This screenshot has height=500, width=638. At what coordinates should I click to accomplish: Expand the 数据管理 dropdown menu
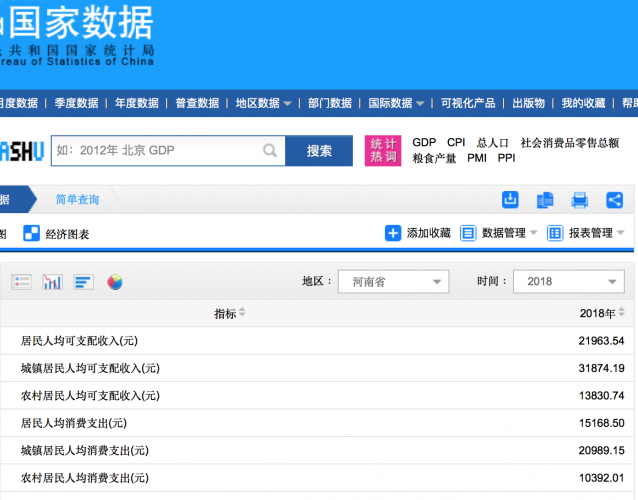click(499, 233)
